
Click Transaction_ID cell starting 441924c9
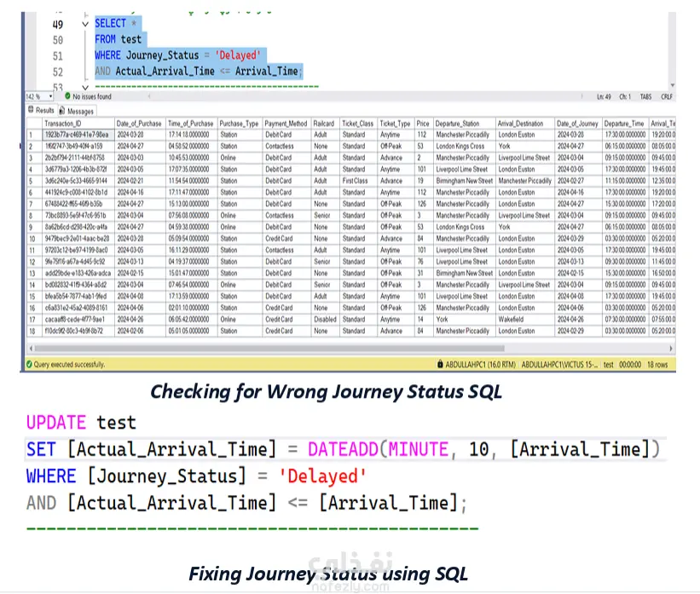[78, 193]
